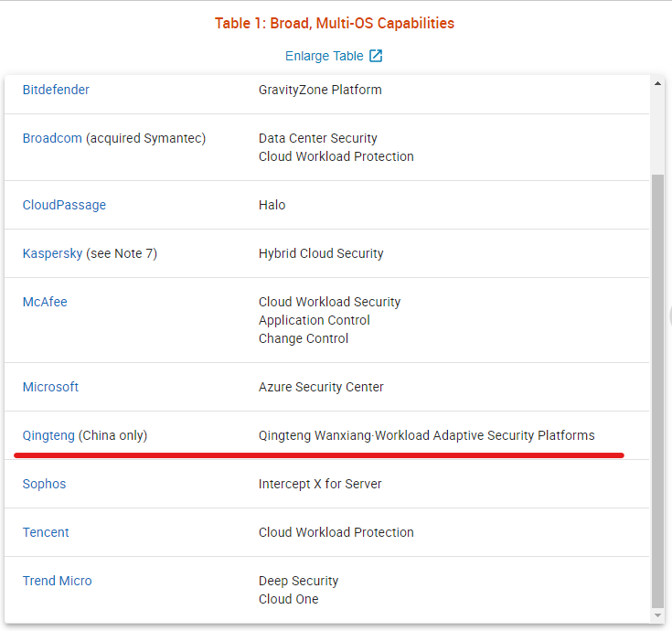Open the Qingteng vendor link
This screenshot has width=672, height=631.
tap(48, 435)
